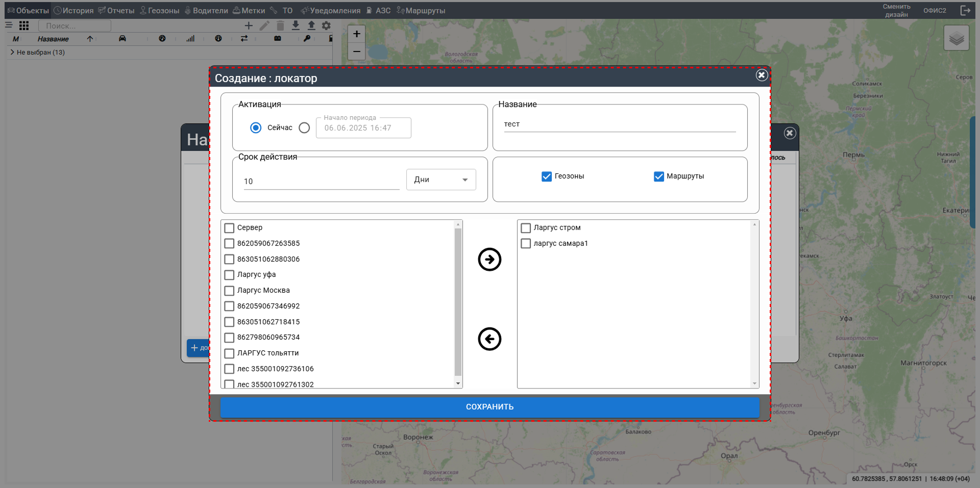Click the plus add object icon
980x488 pixels.
tap(249, 25)
